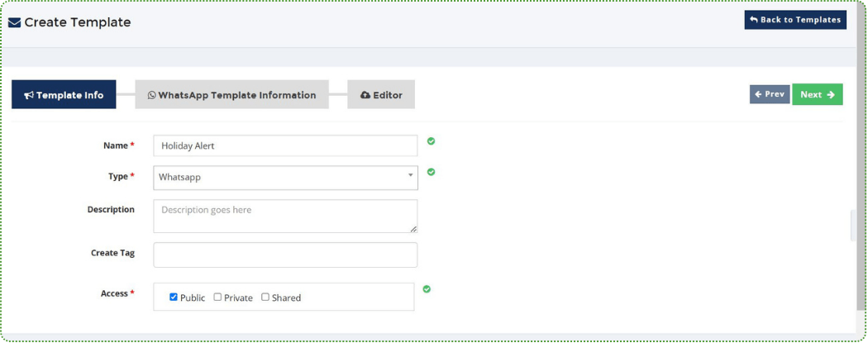Click the Create Template heading text
The height and width of the screenshot is (343, 868).
point(78,22)
